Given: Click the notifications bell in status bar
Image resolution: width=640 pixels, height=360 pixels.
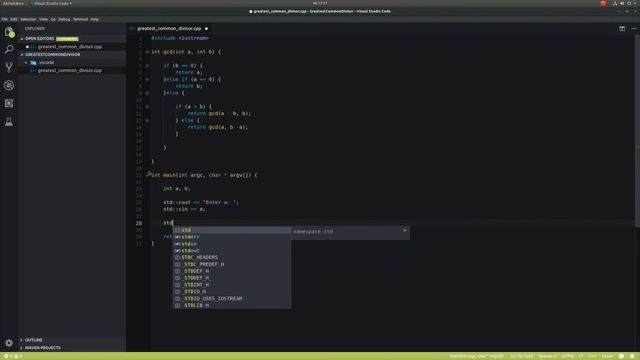Looking at the screenshot, I should (x=632, y=356).
